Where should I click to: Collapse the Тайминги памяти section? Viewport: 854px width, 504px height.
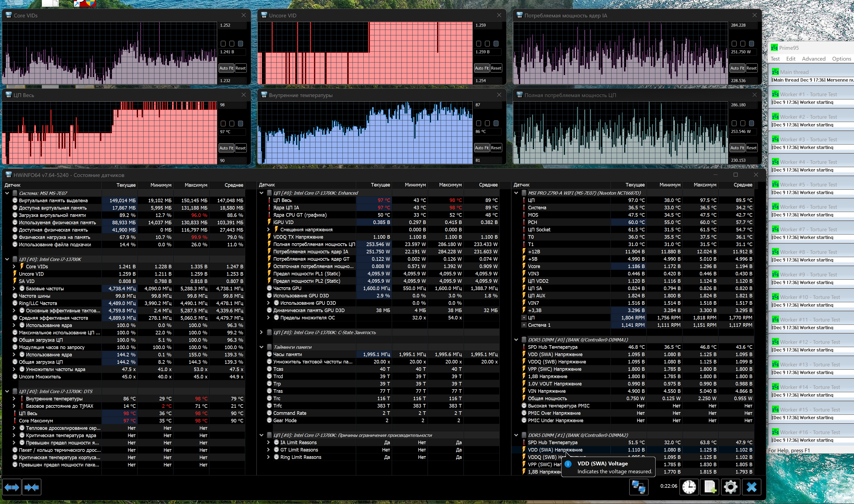[261, 347]
